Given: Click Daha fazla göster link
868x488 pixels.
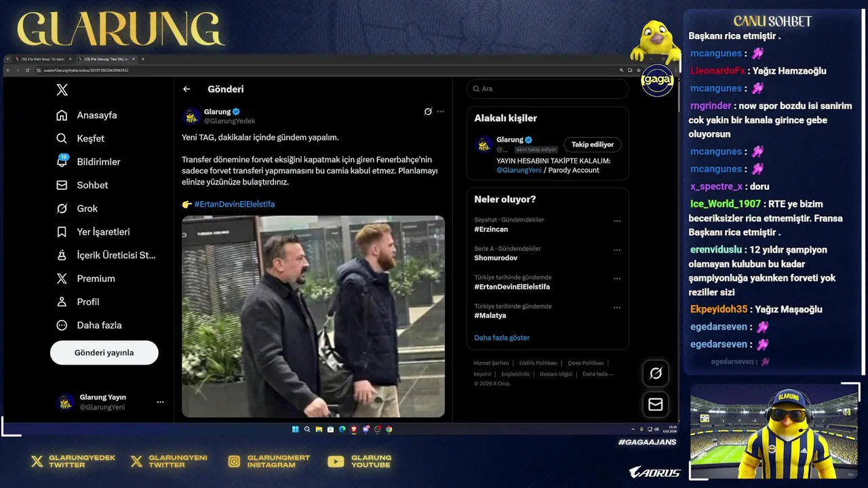Looking at the screenshot, I should coord(502,338).
